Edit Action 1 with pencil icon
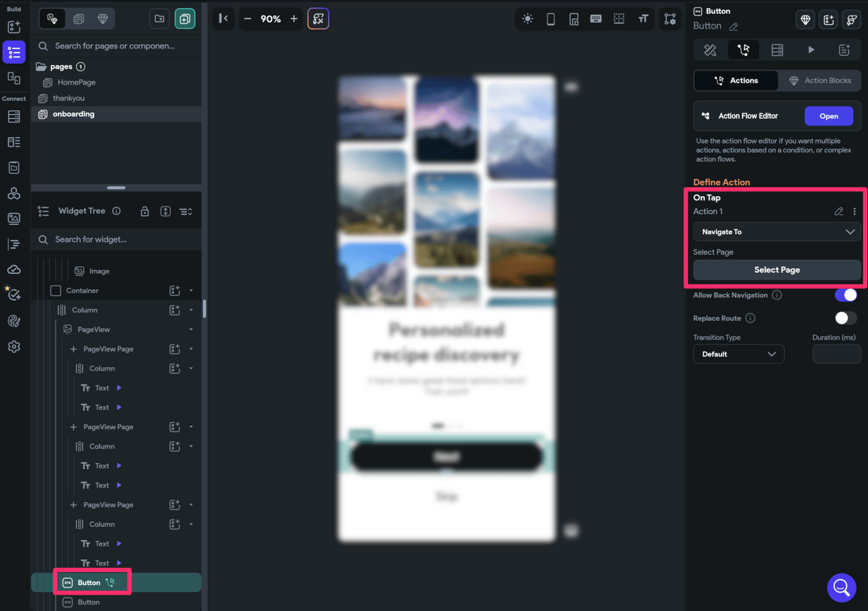Image resolution: width=868 pixels, height=611 pixels. coord(838,211)
